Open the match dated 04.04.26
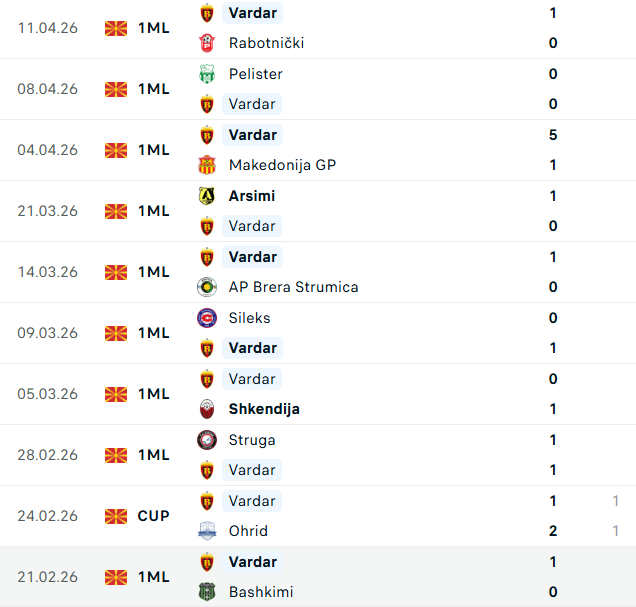The width and height of the screenshot is (636, 607). coord(47,150)
